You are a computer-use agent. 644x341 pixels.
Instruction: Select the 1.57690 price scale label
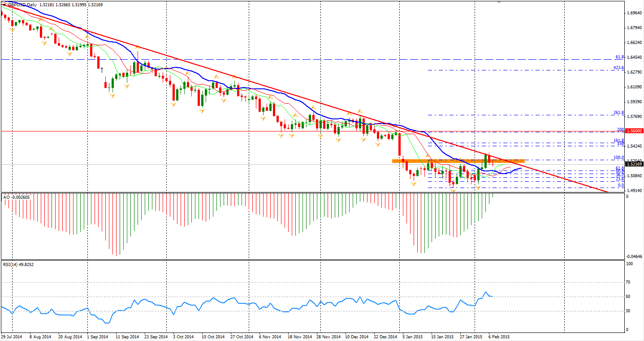[634, 117]
